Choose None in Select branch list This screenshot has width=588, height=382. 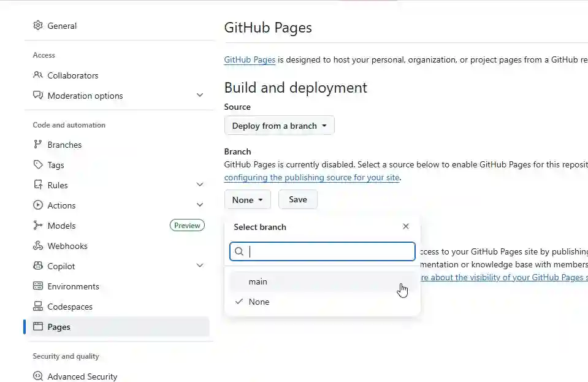coord(322,302)
